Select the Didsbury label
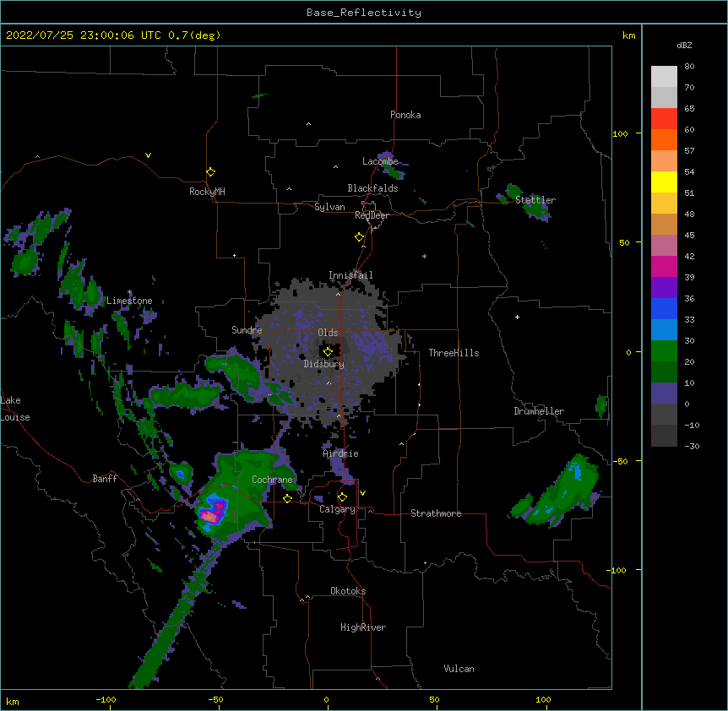This screenshot has width=728, height=711. pos(324,364)
